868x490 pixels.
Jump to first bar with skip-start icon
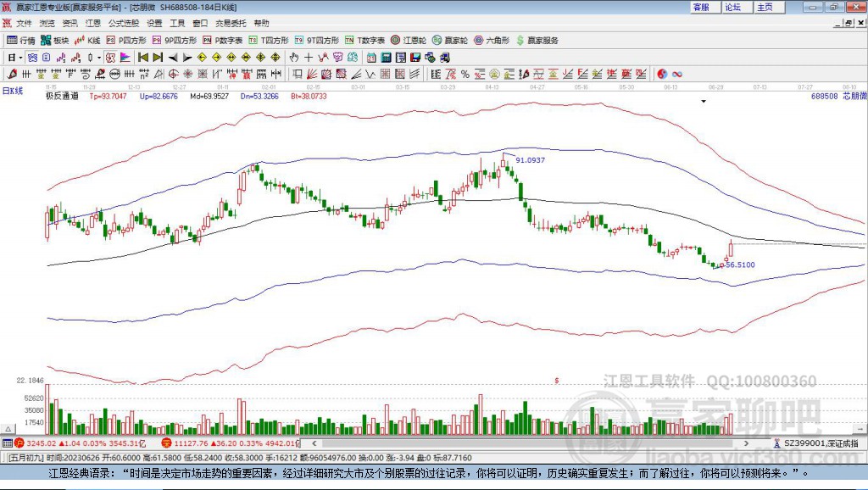[143, 58]
